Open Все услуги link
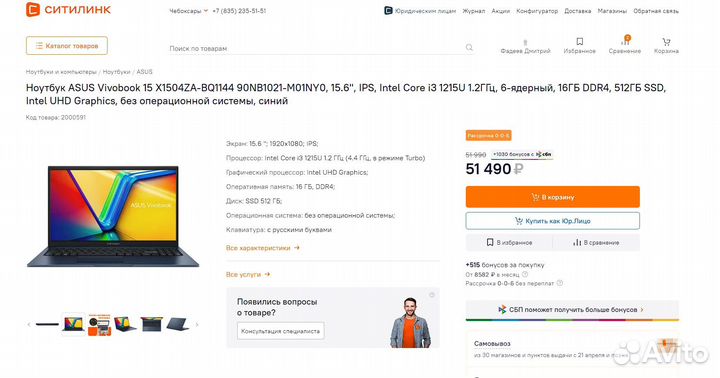The height and width of the screenshot is (378, 720). tap(248, 274)
